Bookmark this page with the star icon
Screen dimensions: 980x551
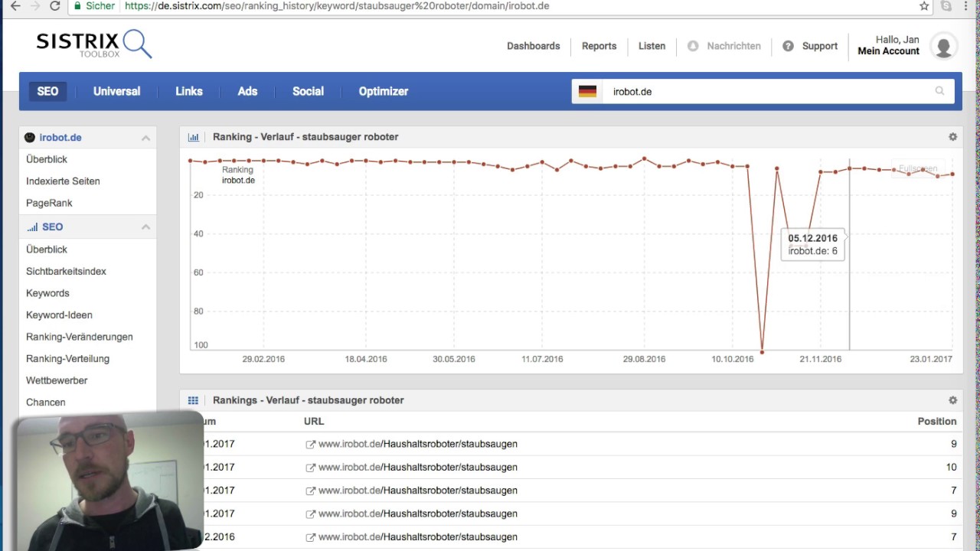click(x=924, y=6)
